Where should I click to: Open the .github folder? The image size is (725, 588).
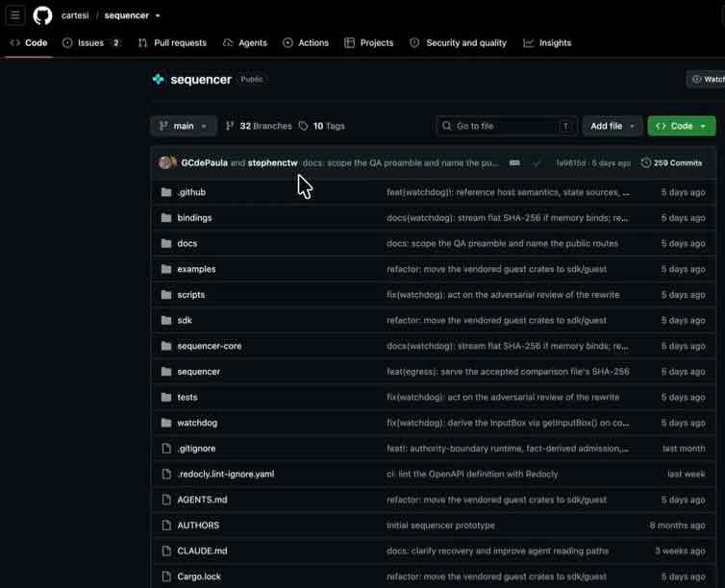(x=191, y=192)
